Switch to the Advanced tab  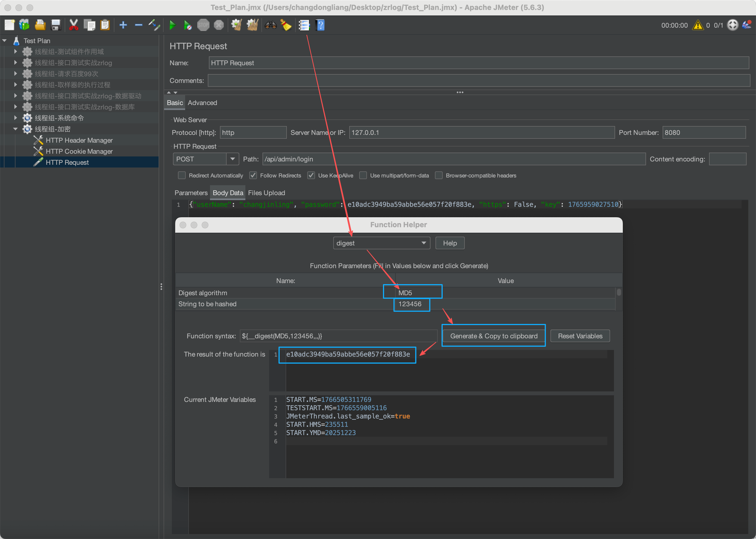click(x=202, y=103)
